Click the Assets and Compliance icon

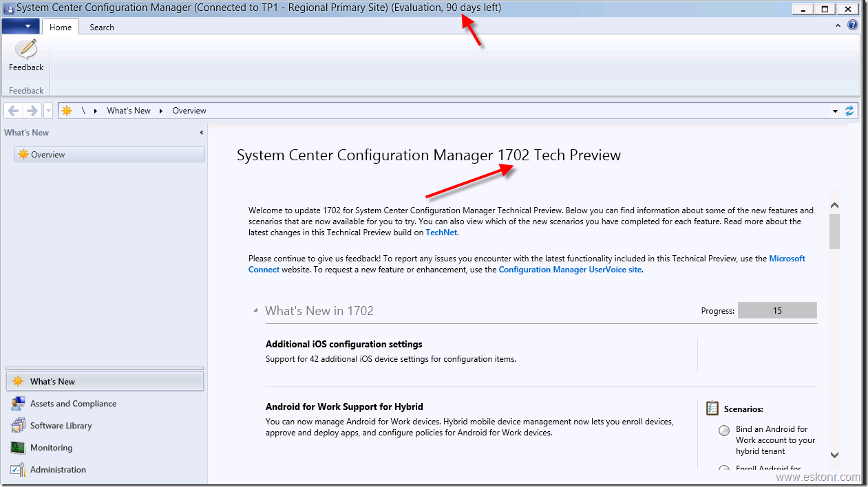click(18, 404)
